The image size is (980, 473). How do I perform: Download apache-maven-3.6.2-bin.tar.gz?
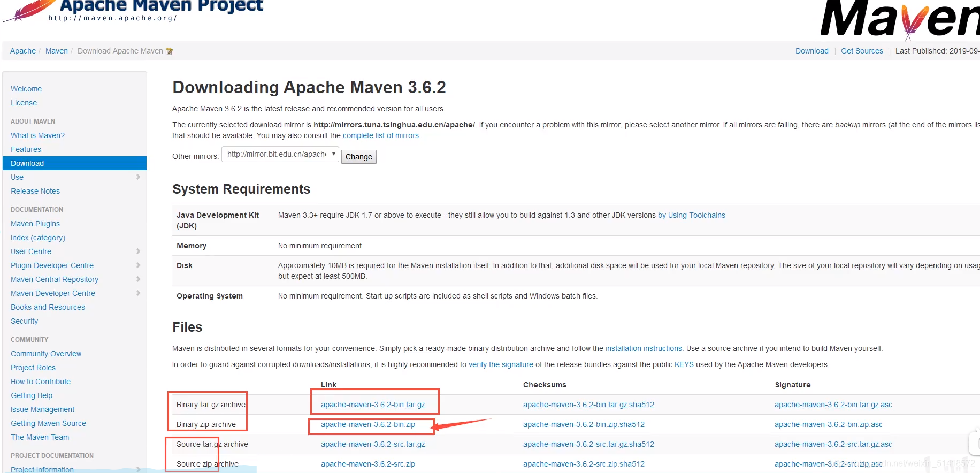coord(373,405)
